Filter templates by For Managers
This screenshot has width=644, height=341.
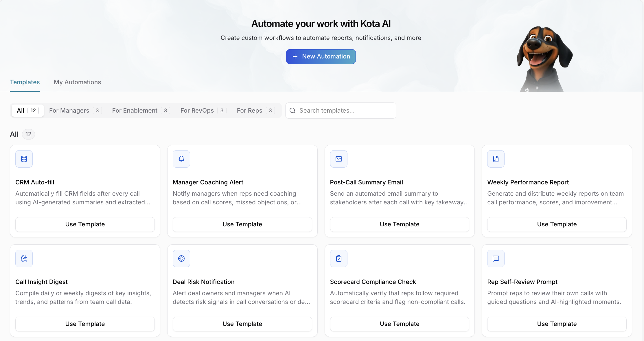[75, 111]
